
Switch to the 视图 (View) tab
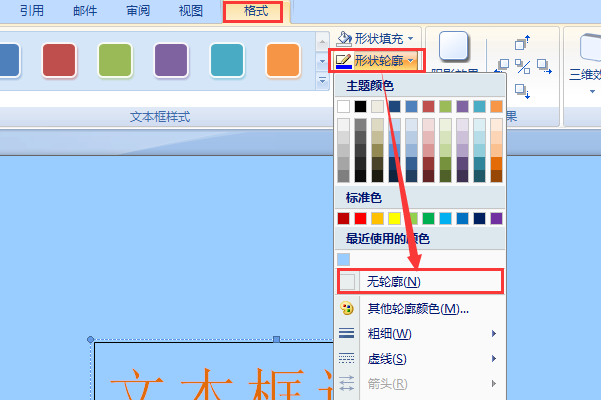pos(189,11)
